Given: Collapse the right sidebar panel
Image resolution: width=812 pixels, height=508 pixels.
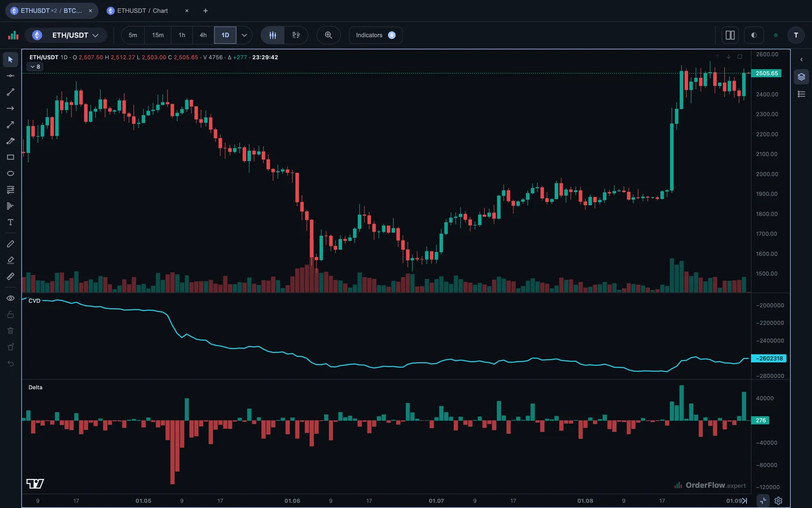Looking at the screenshot, I should 801,59.
